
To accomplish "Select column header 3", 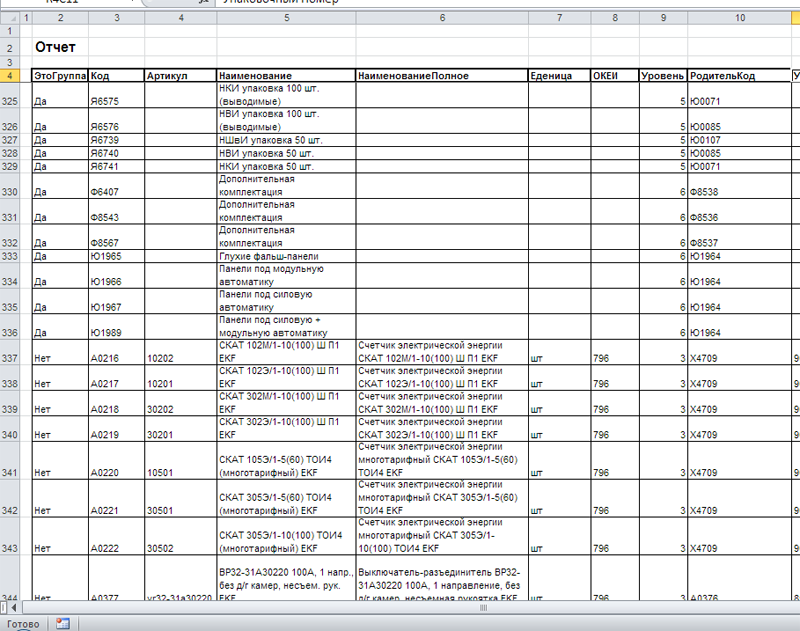I will coord(116,18).
